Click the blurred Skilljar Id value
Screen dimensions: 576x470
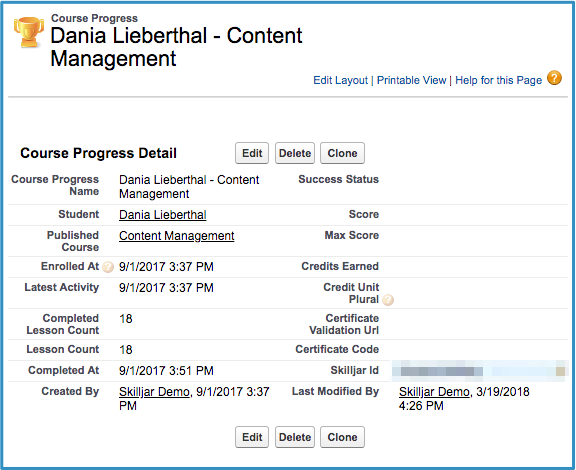480,371
